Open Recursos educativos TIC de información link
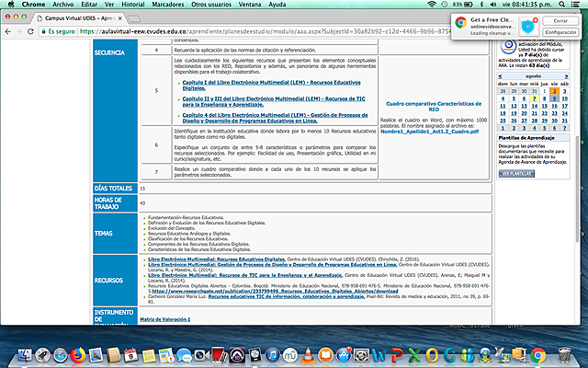Viewport: 588px width, 368px height. pyautogui.click(x=286, y=296)
